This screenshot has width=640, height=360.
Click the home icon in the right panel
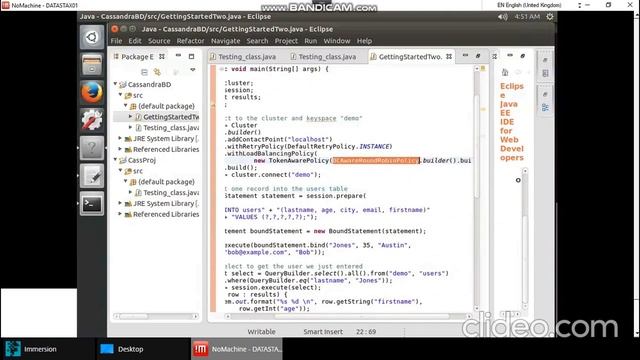coord(505,73)
